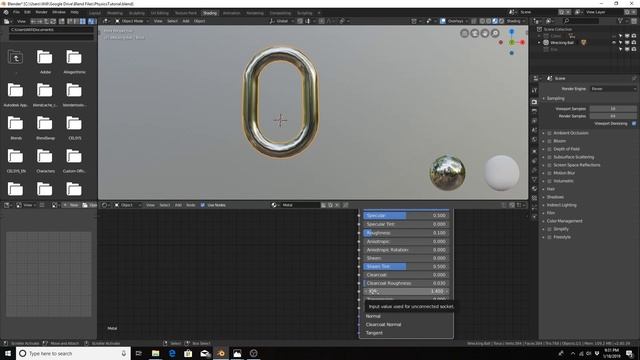The width and height of the screenshot is (640, 360).
Task: Open the Scene properties tab icon
Action: click(x=534, y=130)
